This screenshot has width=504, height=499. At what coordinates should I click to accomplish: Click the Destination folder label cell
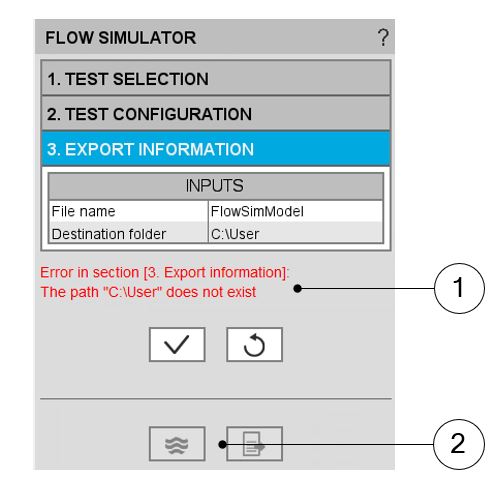[x=128, y=233]
